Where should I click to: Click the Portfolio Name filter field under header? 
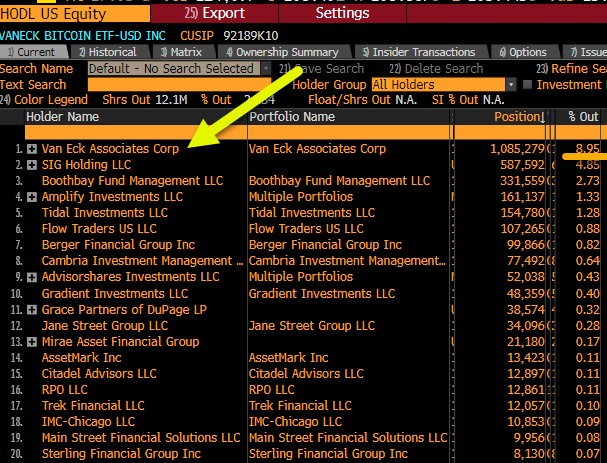coord(348,132)
